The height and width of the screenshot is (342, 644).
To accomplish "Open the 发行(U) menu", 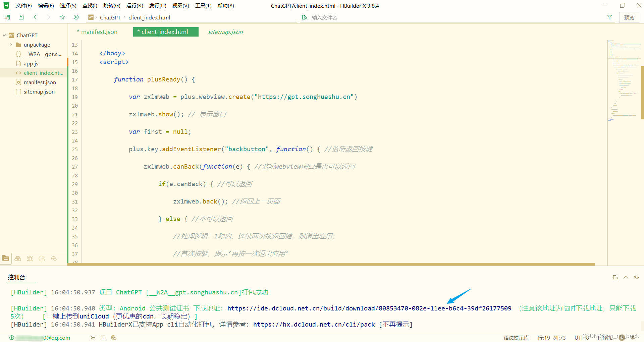I will point(158,6).
